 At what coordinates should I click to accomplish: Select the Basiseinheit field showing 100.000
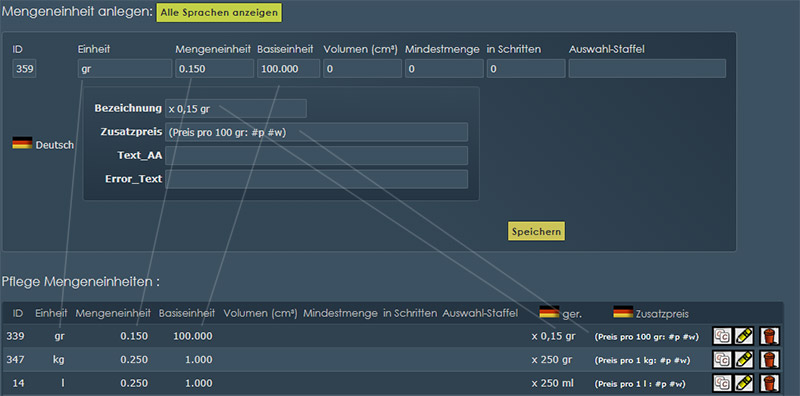click(x=288, y=68)
